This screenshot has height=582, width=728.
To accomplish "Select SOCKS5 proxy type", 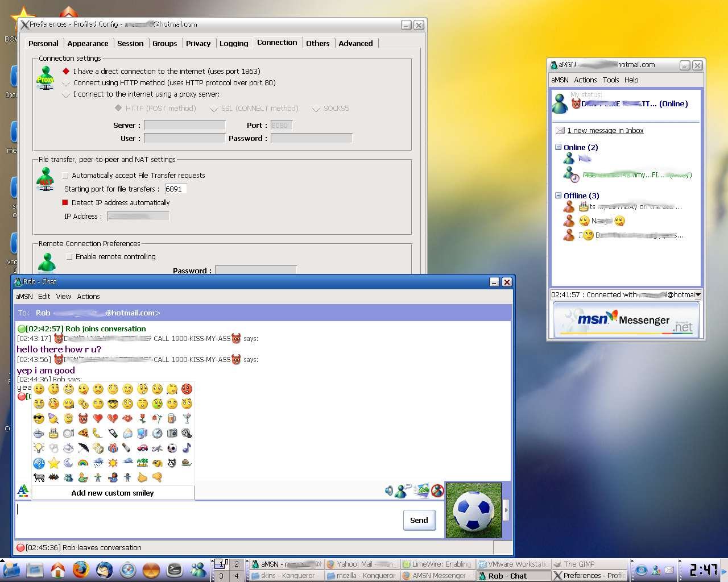I will tap(316, 108).
